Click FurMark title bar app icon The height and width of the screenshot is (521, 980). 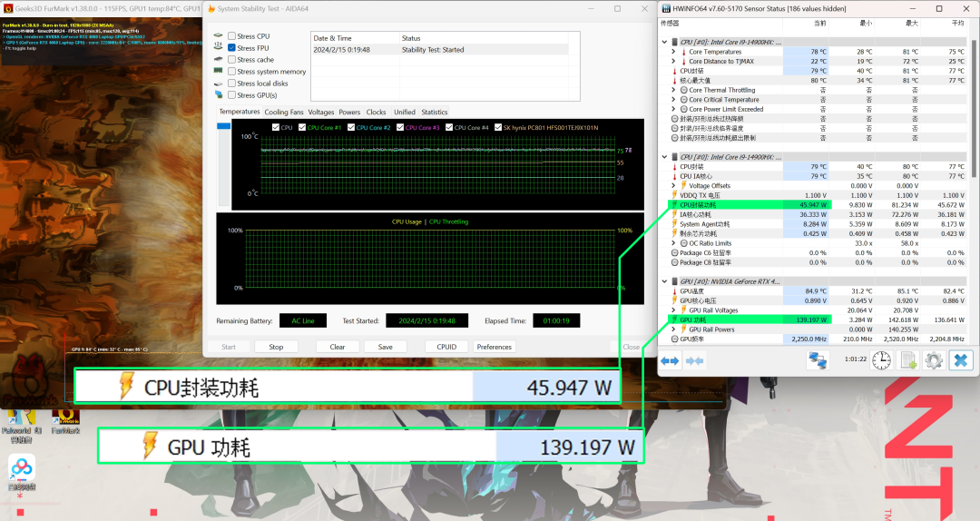coord(8,9)
